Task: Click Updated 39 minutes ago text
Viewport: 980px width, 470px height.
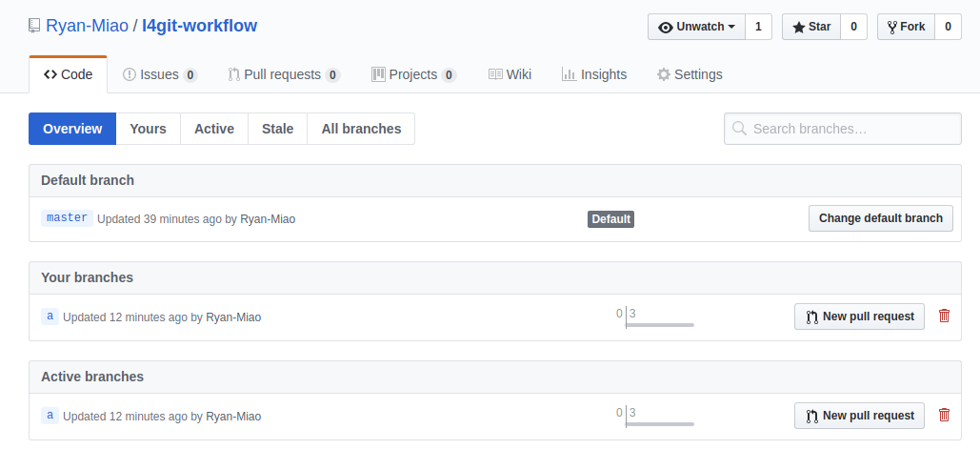Action: point(159,219)
